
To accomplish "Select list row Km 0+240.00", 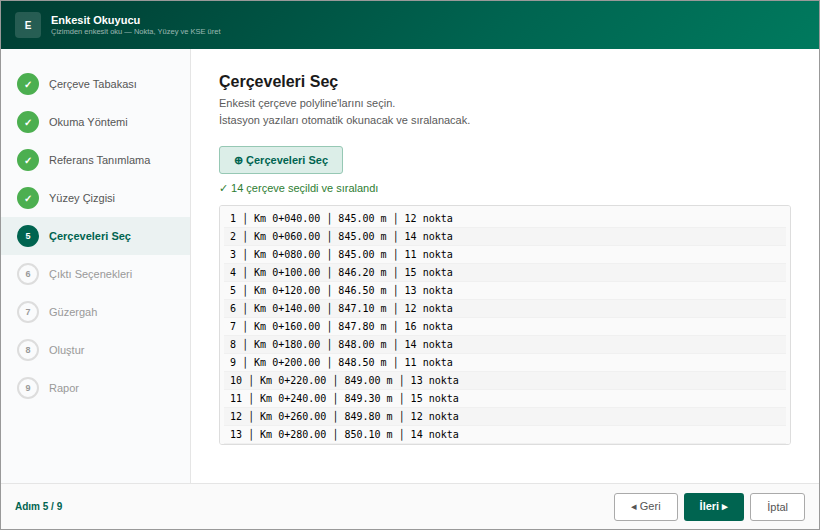I will [x=505, y=398].
